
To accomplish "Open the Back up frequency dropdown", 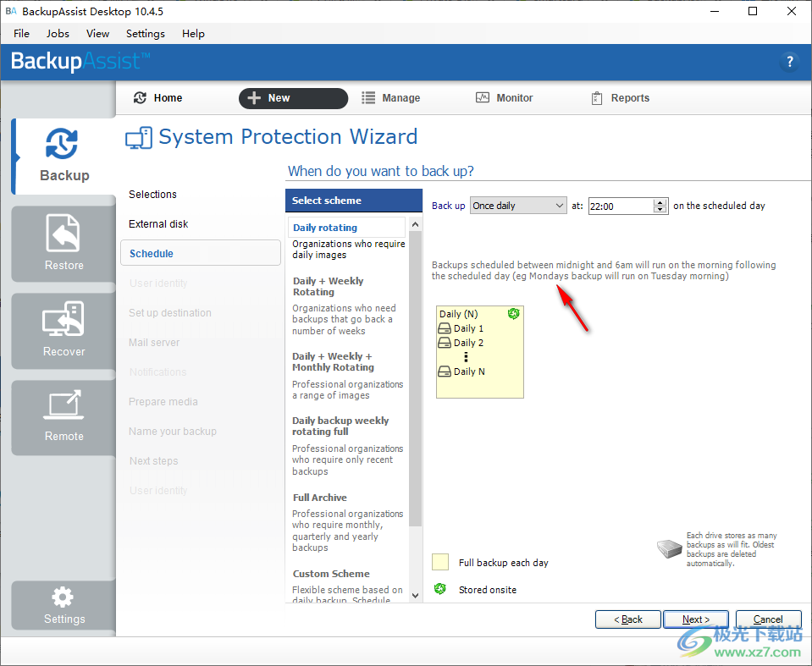I will (x=518, y=206).
